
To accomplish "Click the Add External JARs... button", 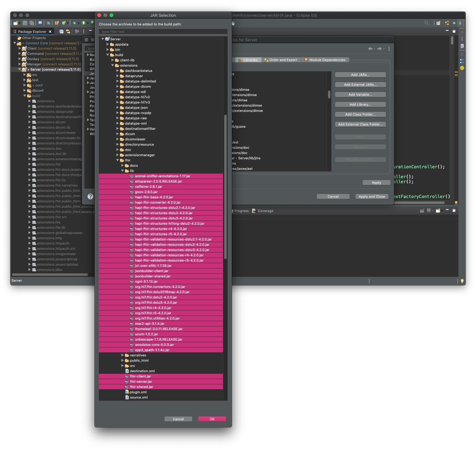I will point(360,85).
